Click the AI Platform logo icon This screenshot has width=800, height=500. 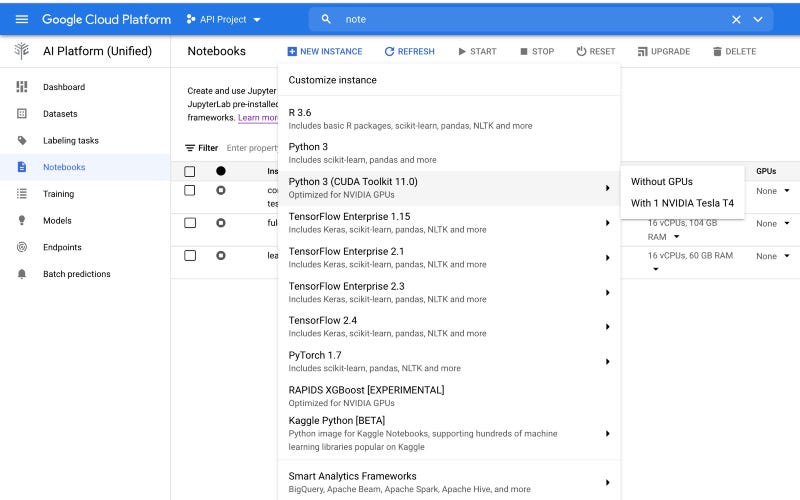pos(21,51)
